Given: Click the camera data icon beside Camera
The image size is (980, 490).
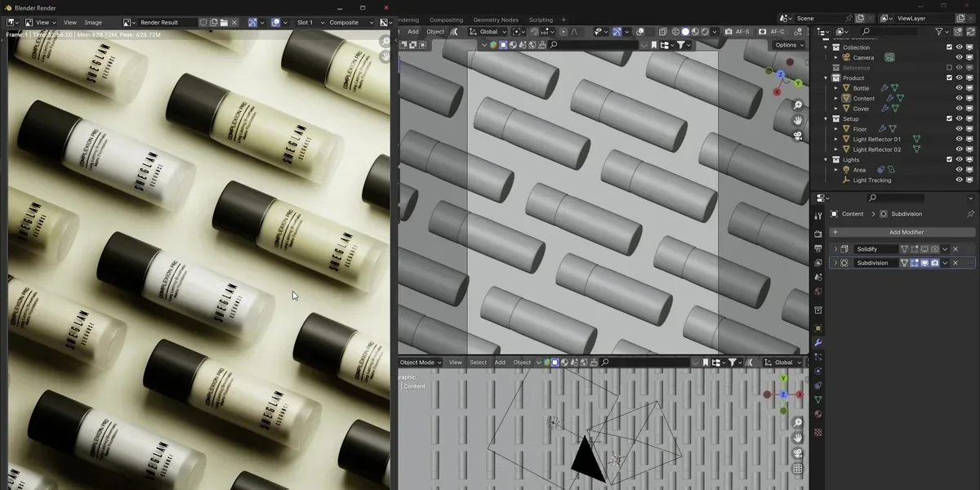Looking at the screenshot, I should [889, 57].
